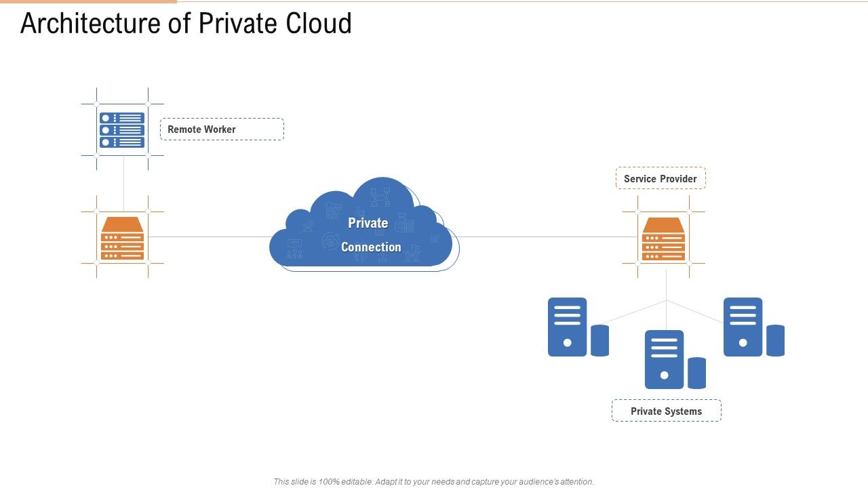Select the Remote Worker label box
868x488 pixels.
222,129
